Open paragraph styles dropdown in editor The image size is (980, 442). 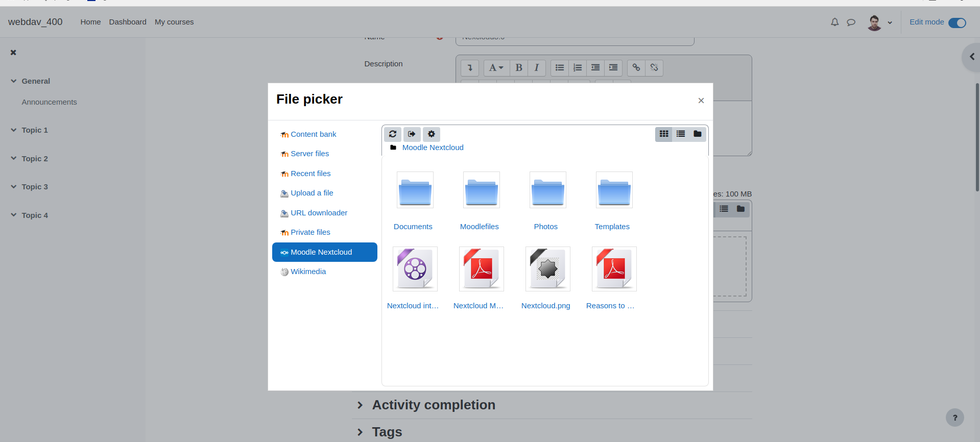(496, 67)
